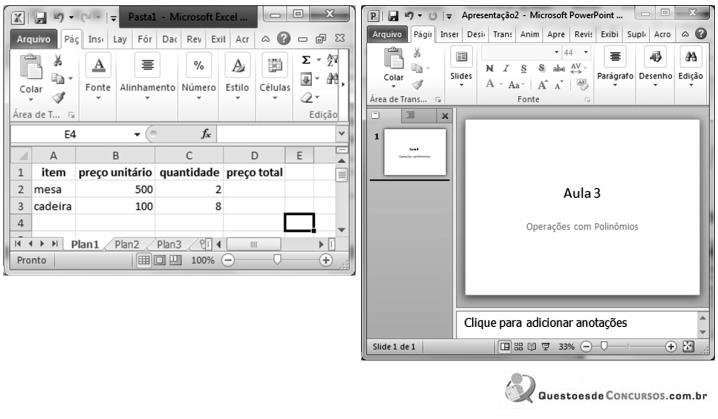Click the AutoSum sigma icon in Excel
The width and height of the screenshot is (718, 419).
pos(306,60)
